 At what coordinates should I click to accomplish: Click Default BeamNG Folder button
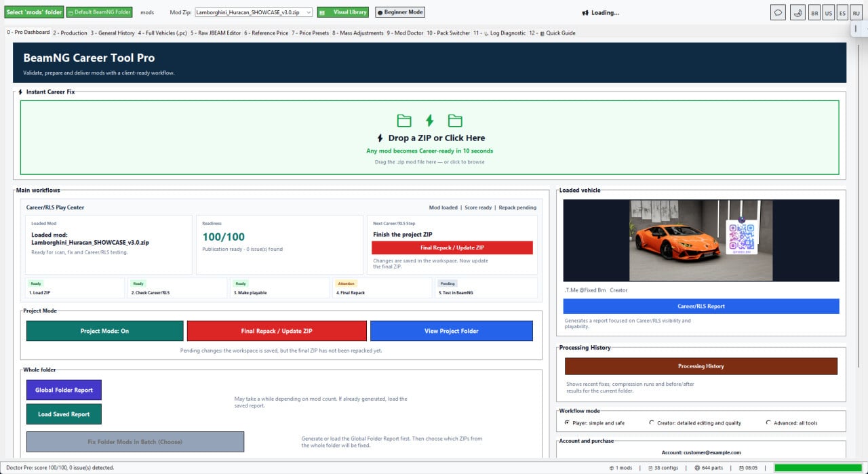[x=99, y=12]
